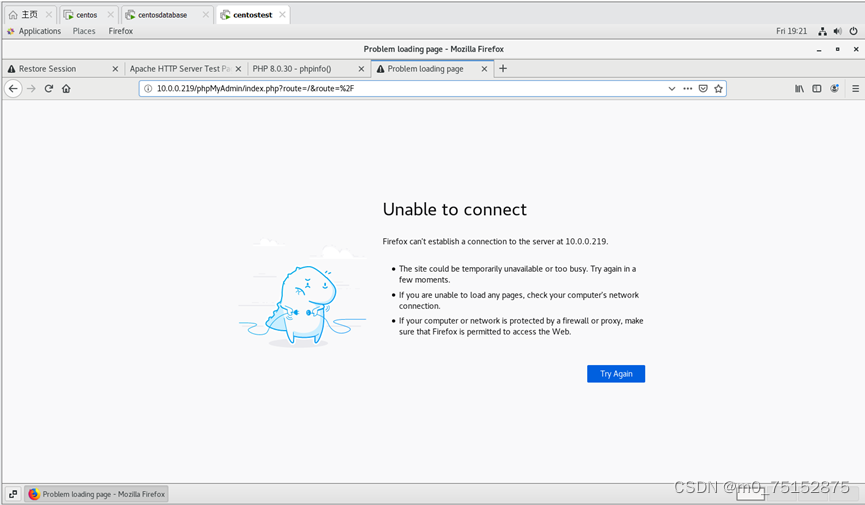Maximize the Firefox window
The height and width of the screenshot is (505, 865).
coord(837,49)
